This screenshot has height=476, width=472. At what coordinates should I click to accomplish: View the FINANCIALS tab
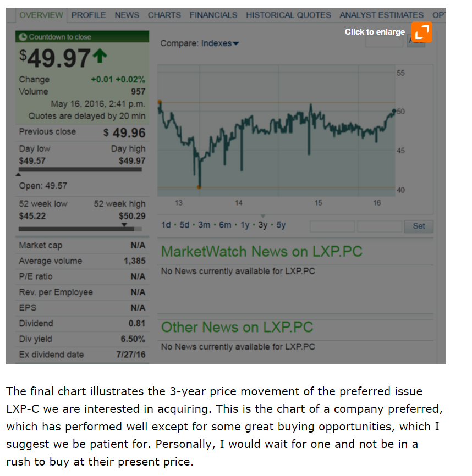tap(213, 15)
